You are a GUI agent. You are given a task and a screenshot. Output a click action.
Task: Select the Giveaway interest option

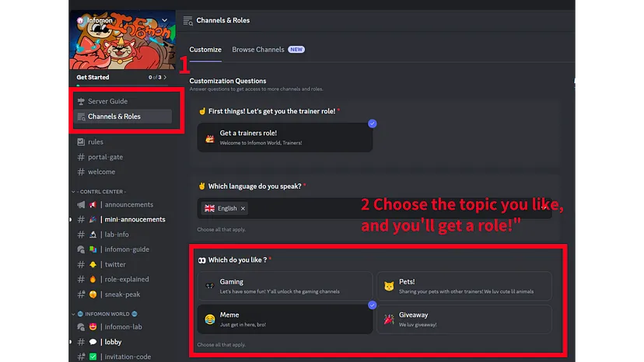coord(464,319)
